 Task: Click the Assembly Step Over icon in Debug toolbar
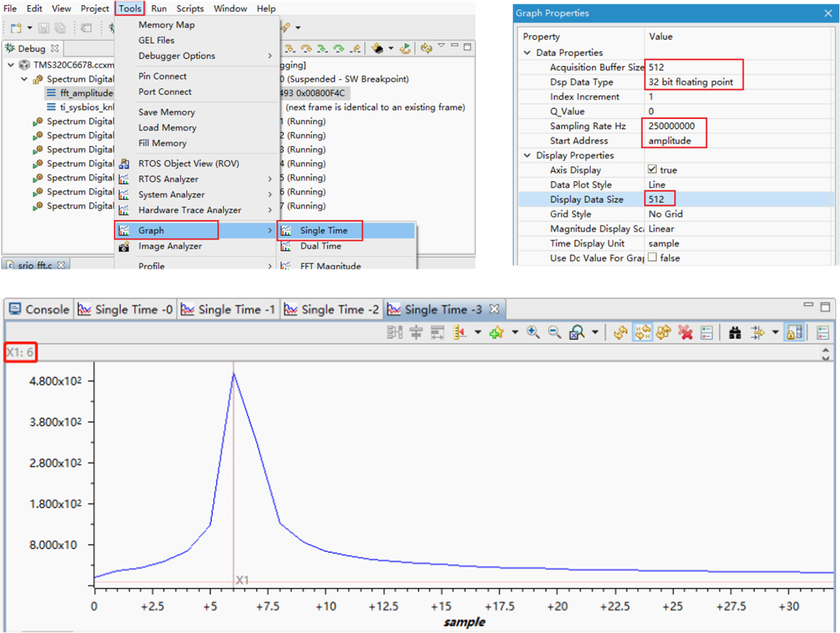click(339, 48)
